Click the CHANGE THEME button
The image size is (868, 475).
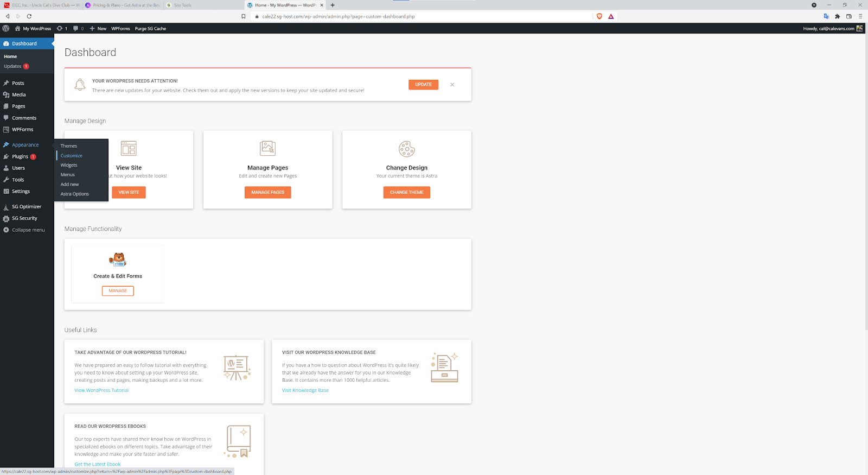[x=406, y=192]
